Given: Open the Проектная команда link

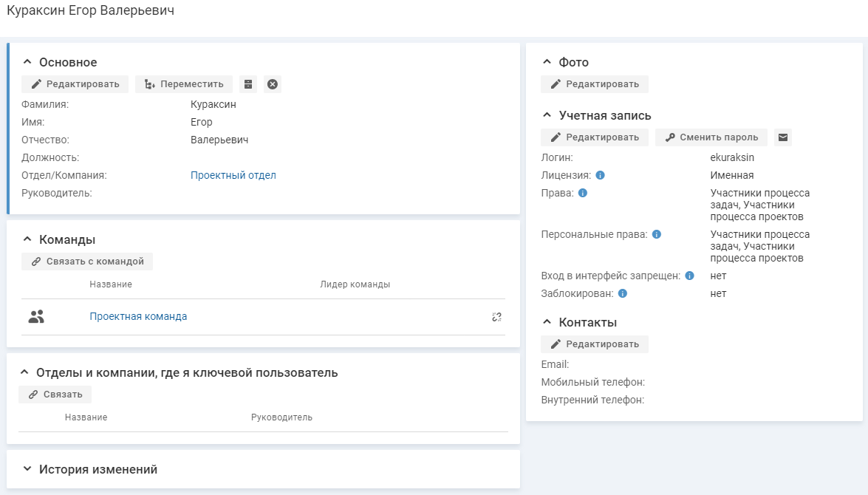Looking at the screenshot, I should point(138,317).
